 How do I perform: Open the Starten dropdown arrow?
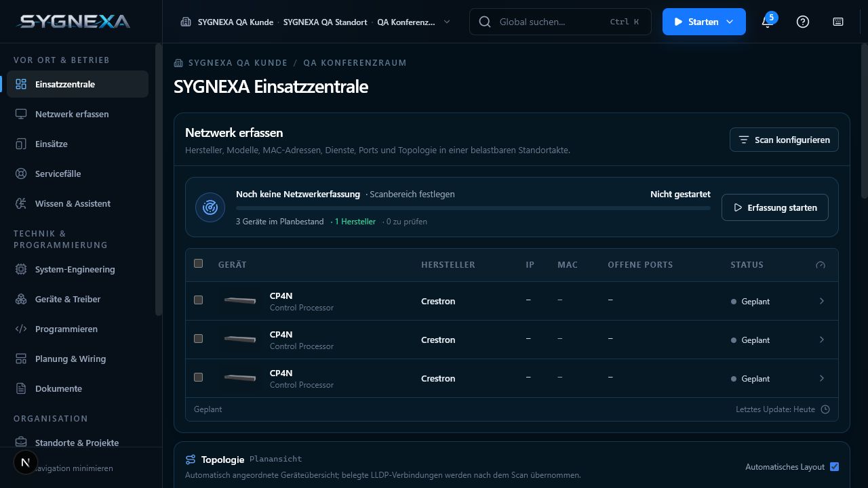[730, 22]
